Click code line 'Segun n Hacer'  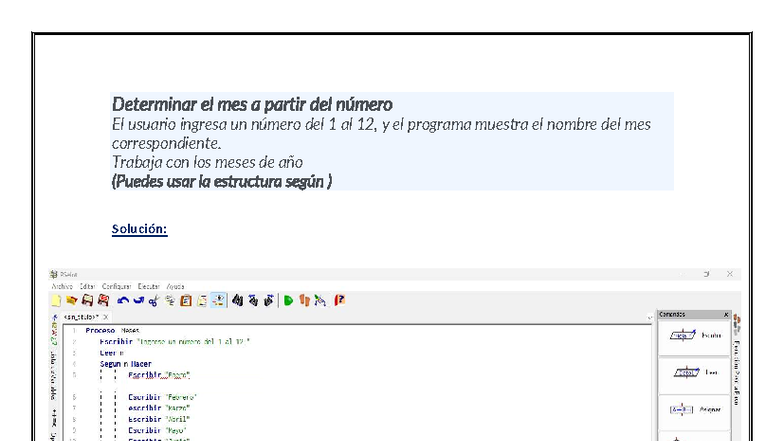click(126, 364)
